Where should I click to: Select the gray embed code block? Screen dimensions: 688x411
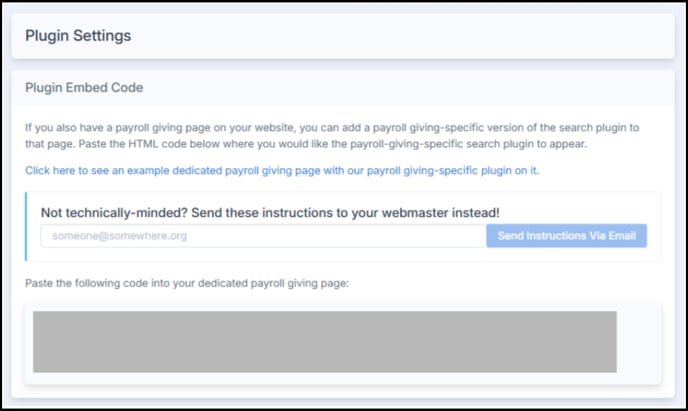tap(325, 342)
